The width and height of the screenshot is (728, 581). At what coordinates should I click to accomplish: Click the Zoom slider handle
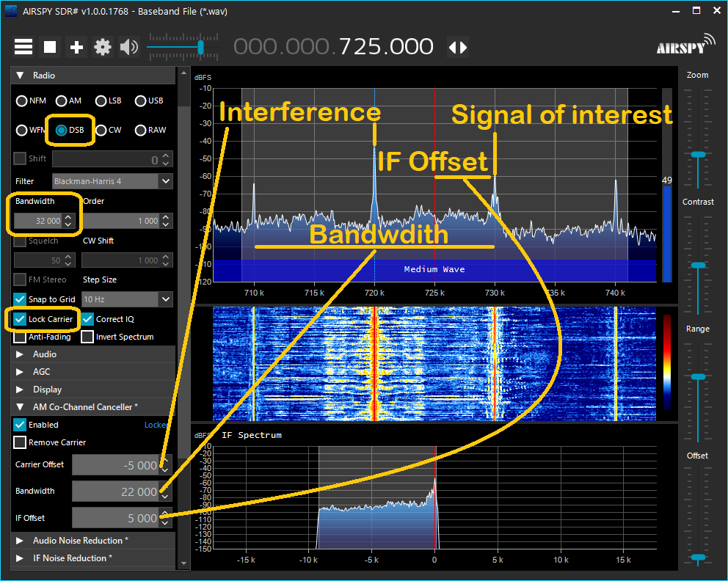(x=698, y=155)
